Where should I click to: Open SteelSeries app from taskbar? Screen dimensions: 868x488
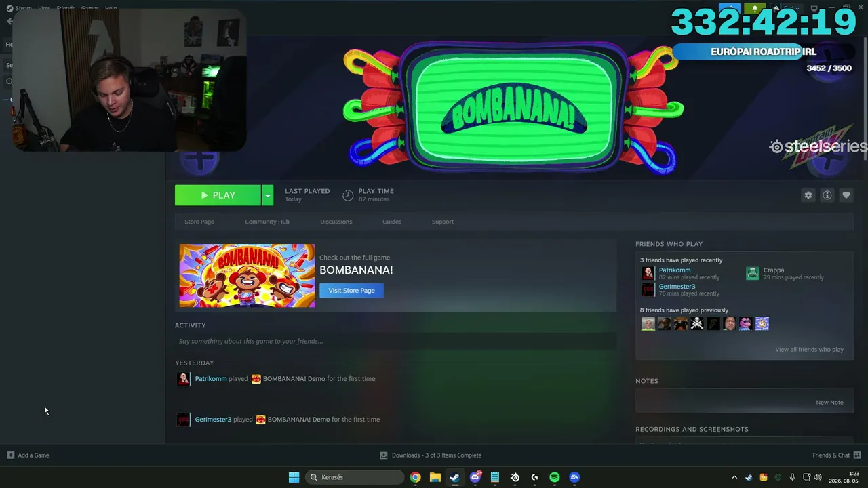click(x=515, y=477)
